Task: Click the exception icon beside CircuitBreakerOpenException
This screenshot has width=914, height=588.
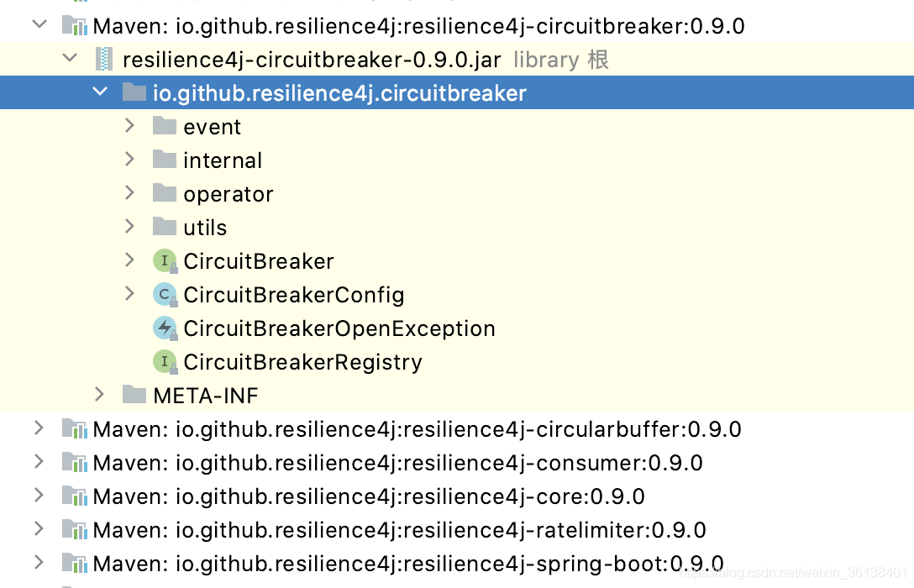Action: [164, 328]
